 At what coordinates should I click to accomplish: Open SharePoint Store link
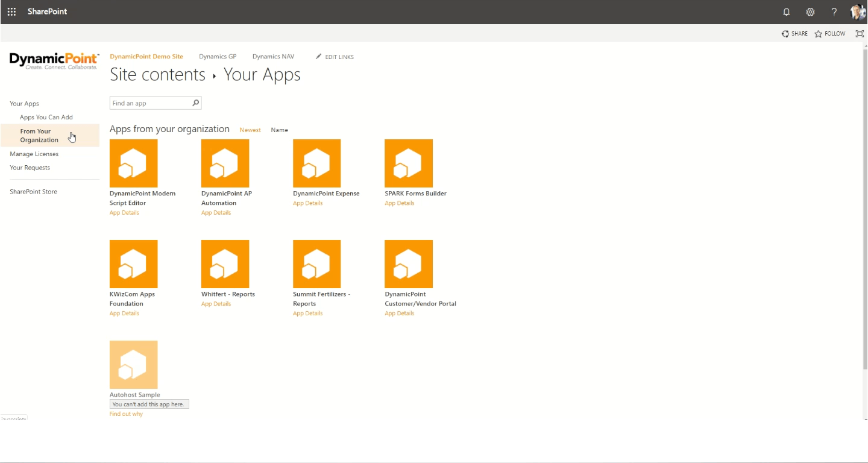pos(33,192)
